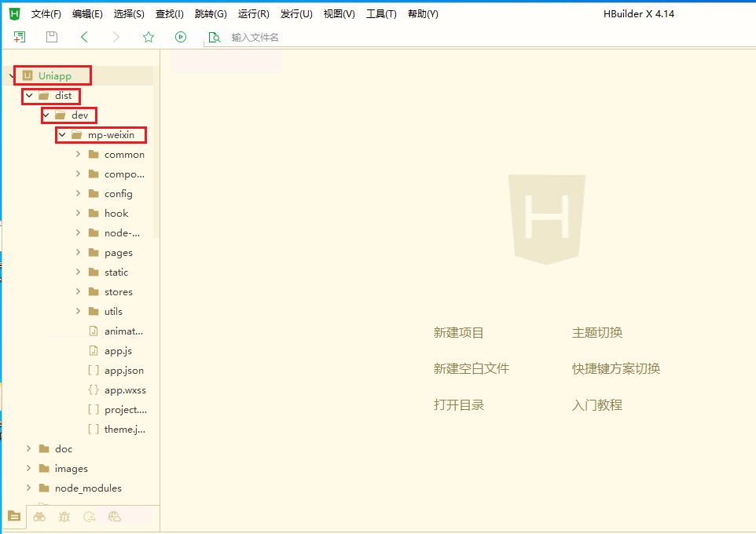Expand the doc folder chevron
Viewport: 756px width, 534px height.
(x=28, y=448)
